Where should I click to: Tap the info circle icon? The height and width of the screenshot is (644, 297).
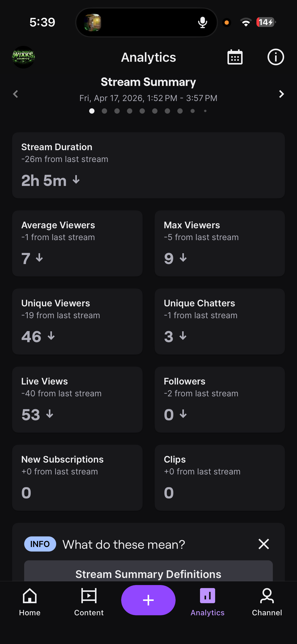tap(276, 57)
